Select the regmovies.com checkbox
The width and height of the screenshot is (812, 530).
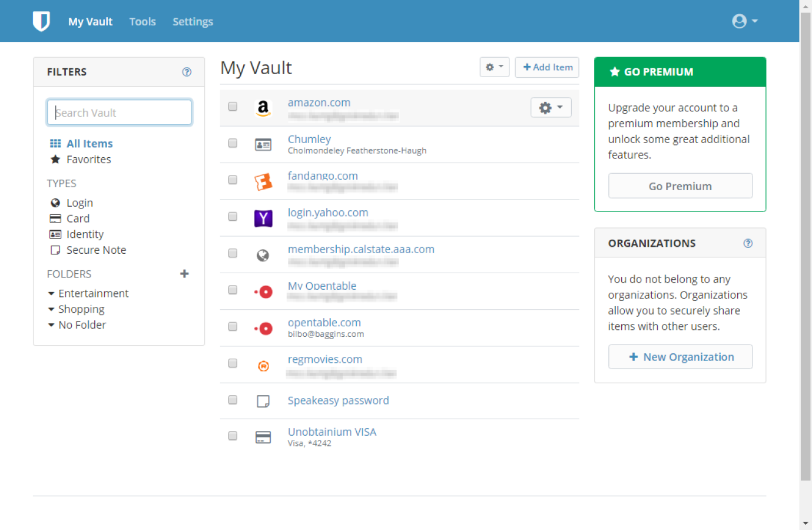coord(233,363)
